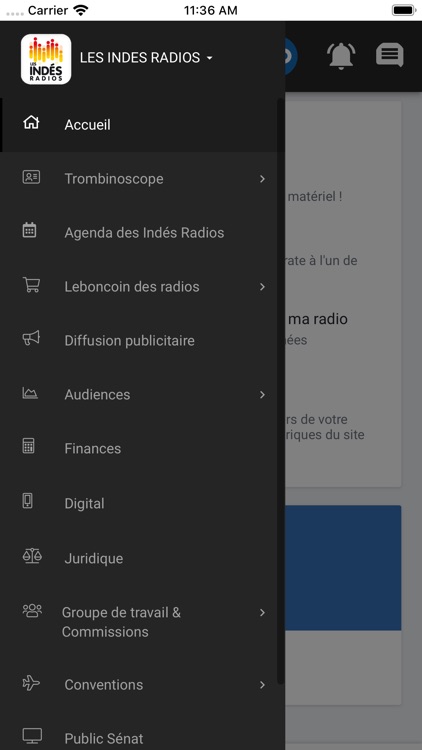Tap the dimmed blue banner behind the menu

tap(343, 568)
